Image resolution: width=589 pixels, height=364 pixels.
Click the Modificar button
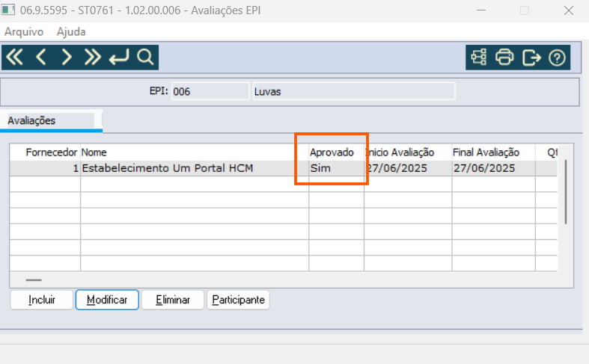[107, 300]
